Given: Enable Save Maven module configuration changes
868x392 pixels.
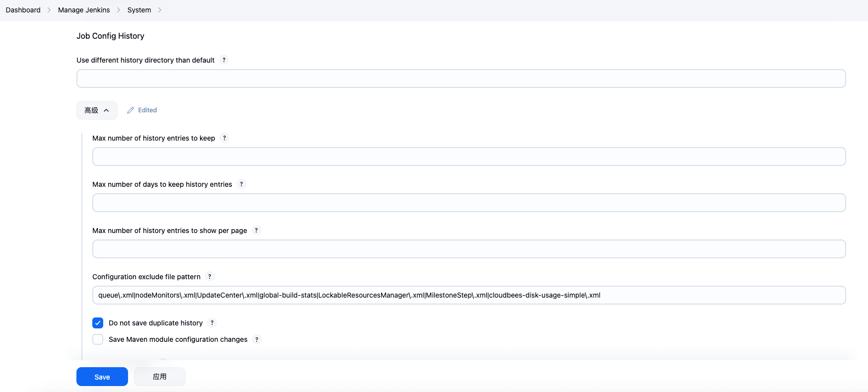Looking at the screenshot, I should pyautogui.click(x=98, y=339).
